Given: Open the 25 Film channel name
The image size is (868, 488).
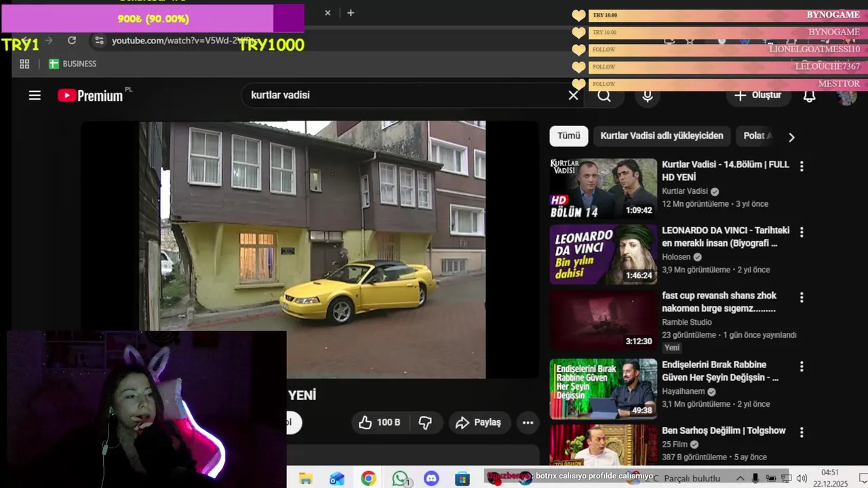Looking at the screenshot, I should 675,445.
